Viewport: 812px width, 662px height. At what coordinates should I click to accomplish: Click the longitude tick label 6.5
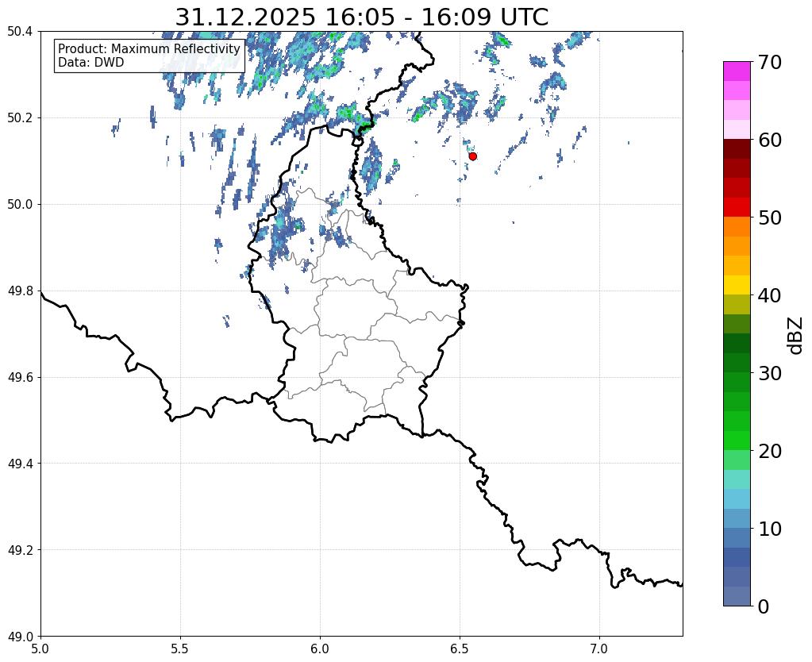(x=460, y=649)
